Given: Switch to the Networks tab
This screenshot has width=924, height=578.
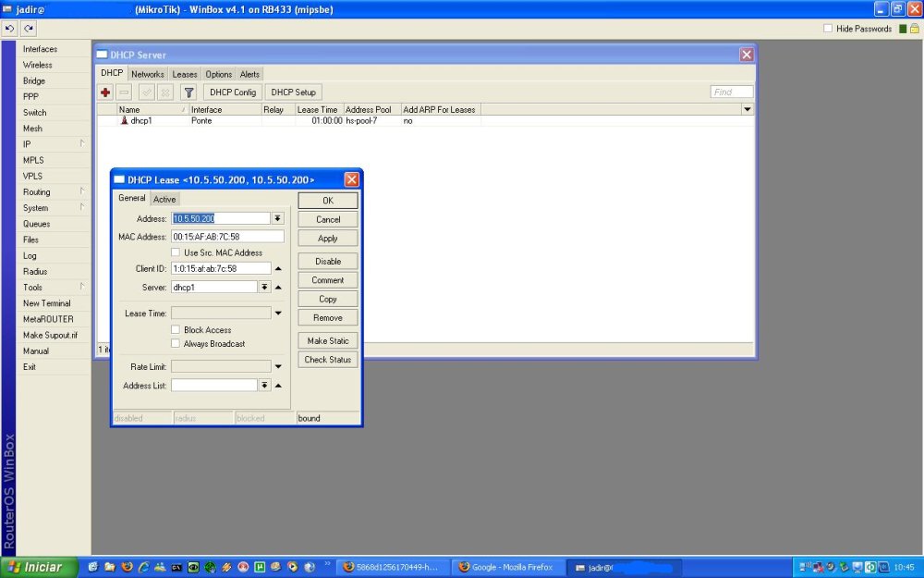Looking at the screenshot, I should click(x=147, y=74).
